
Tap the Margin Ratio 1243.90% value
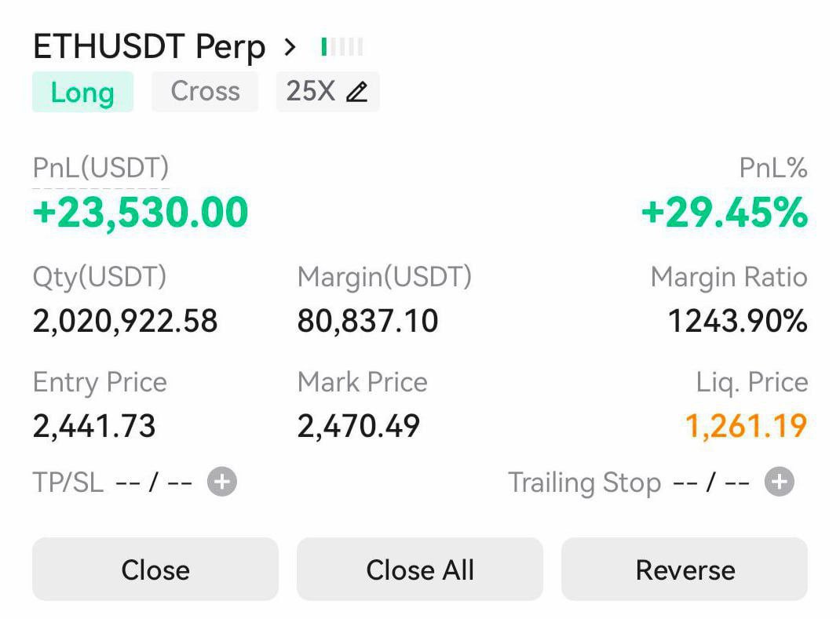click(x=737, y=321)
